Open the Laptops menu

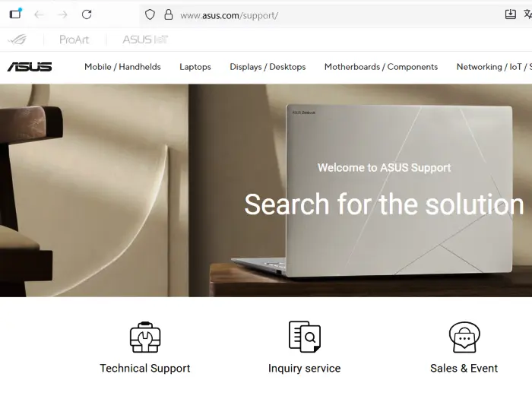click(195, 67)
